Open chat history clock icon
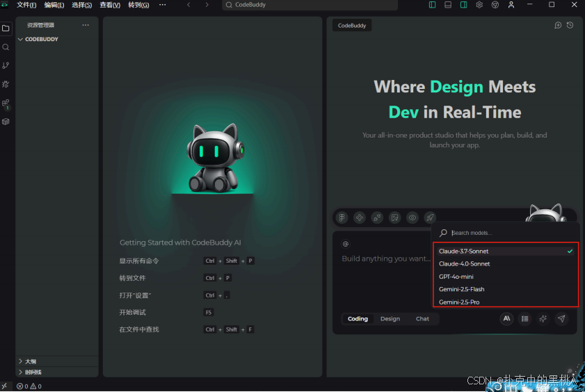 (x=570, y=25)
